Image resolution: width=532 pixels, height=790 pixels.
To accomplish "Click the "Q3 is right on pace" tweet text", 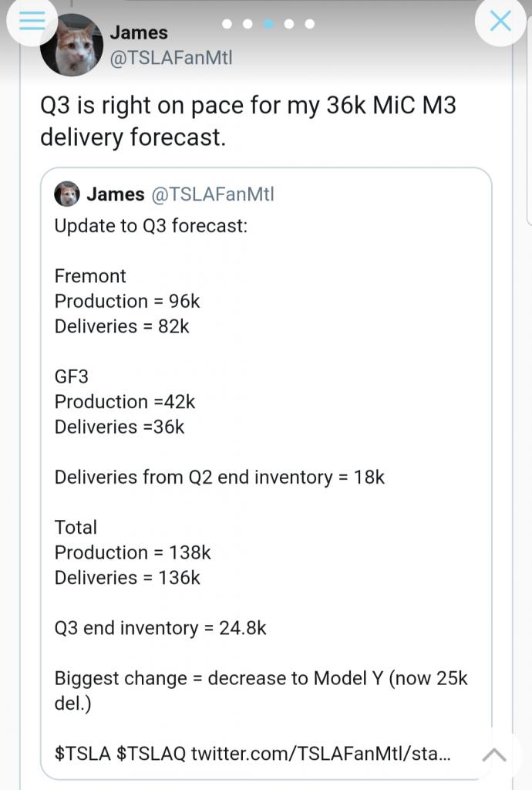I will 248,121.
